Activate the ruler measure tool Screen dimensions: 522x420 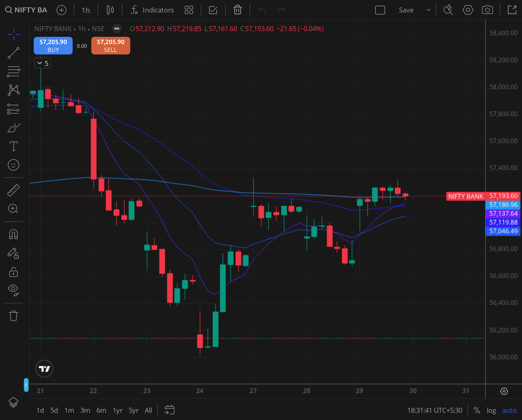coord(13,190)
